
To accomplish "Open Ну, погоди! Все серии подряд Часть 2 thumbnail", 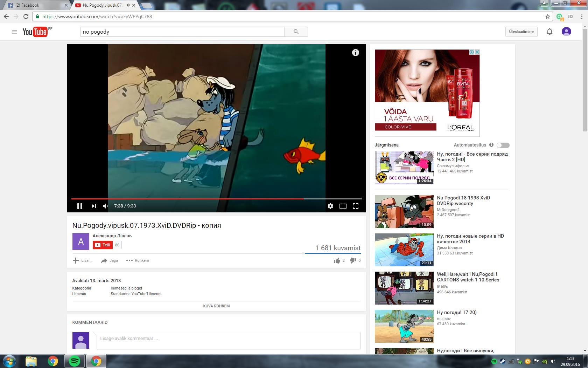I will (404, 168).
